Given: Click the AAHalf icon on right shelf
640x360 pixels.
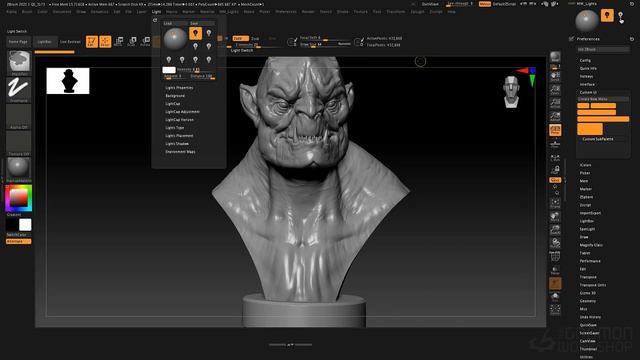Looking at the screenshot, I should tap(555, 116).
